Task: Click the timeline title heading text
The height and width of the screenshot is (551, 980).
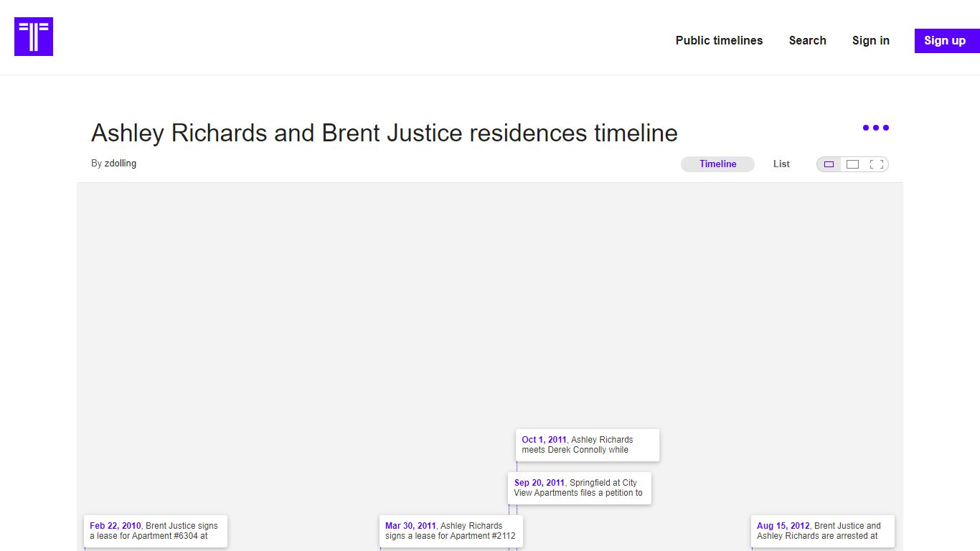Action: click(x=385, y=133)
